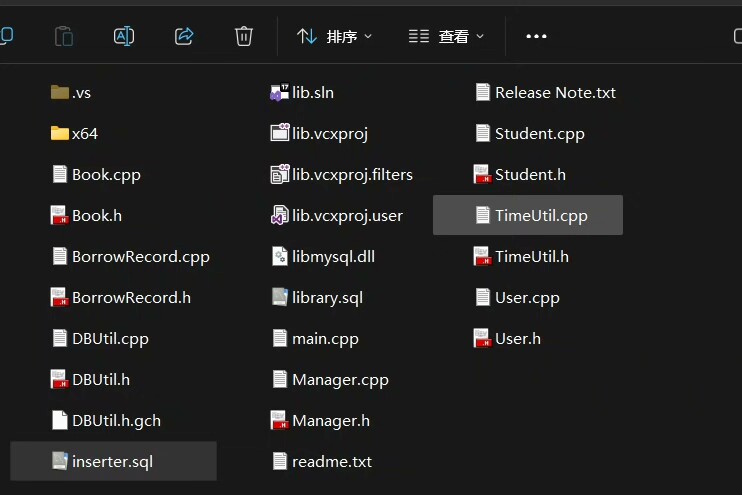Select the inserter.sql file icon
Image resolution: width=742 pixels, height=495 pixels.
60,461
